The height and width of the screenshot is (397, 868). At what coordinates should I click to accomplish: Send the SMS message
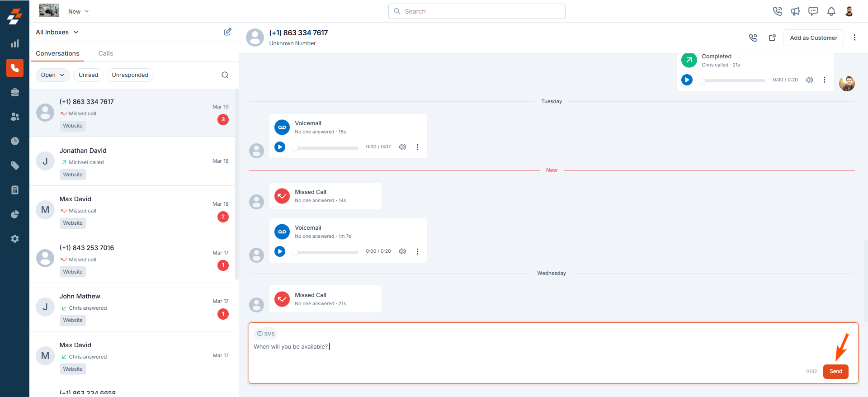pyautogui.click(x=835, y=372)
